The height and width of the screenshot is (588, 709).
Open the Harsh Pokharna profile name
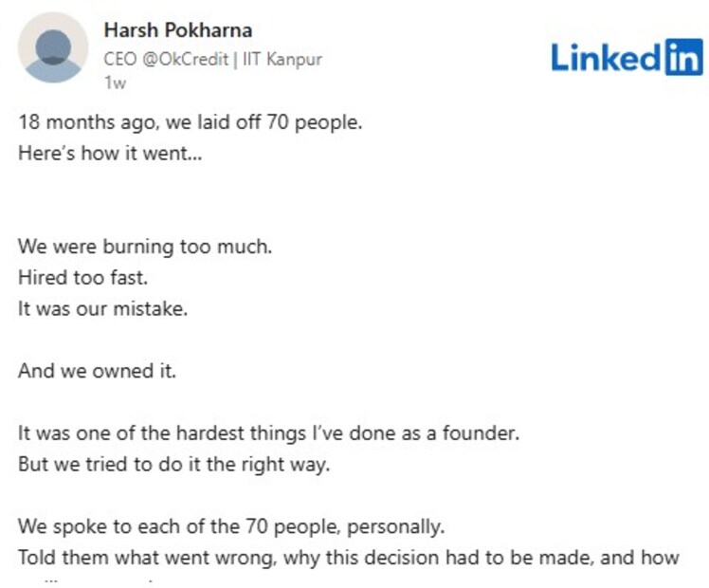[x=177, y=30]
